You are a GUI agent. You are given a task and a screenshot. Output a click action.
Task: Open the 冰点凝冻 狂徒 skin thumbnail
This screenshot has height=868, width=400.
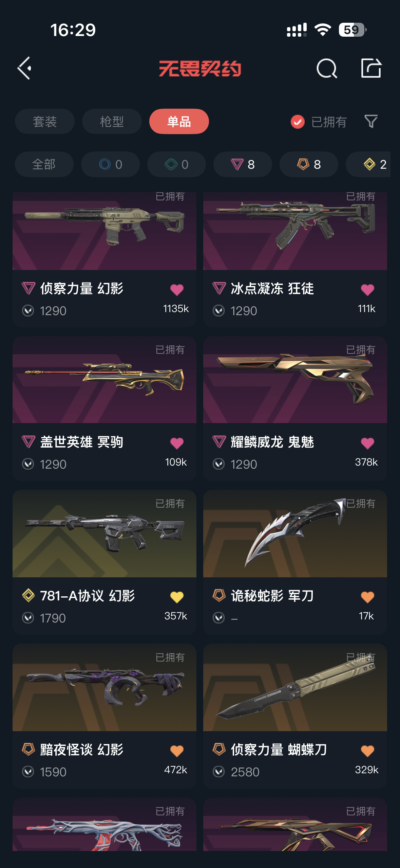coord(295,231)
